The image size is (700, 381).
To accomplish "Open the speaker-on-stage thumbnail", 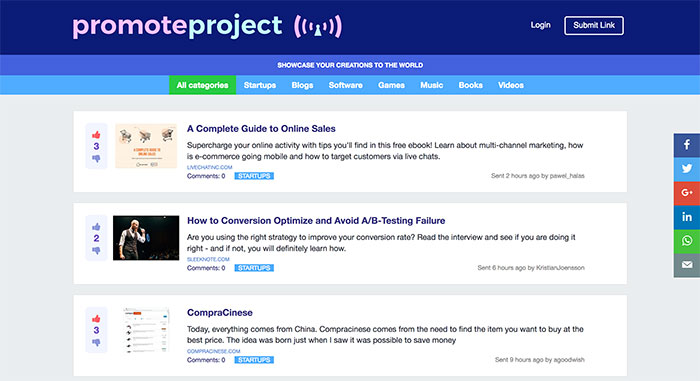I will click(x=146, y=238).
